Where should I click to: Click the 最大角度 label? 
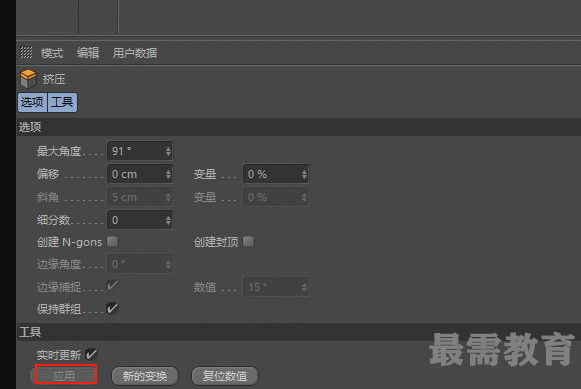59,151
